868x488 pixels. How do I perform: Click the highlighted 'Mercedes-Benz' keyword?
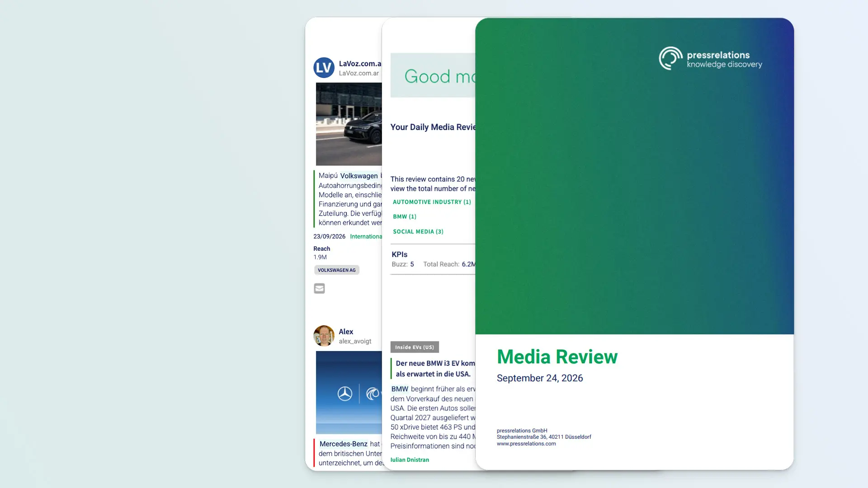(x=344, y=444)
